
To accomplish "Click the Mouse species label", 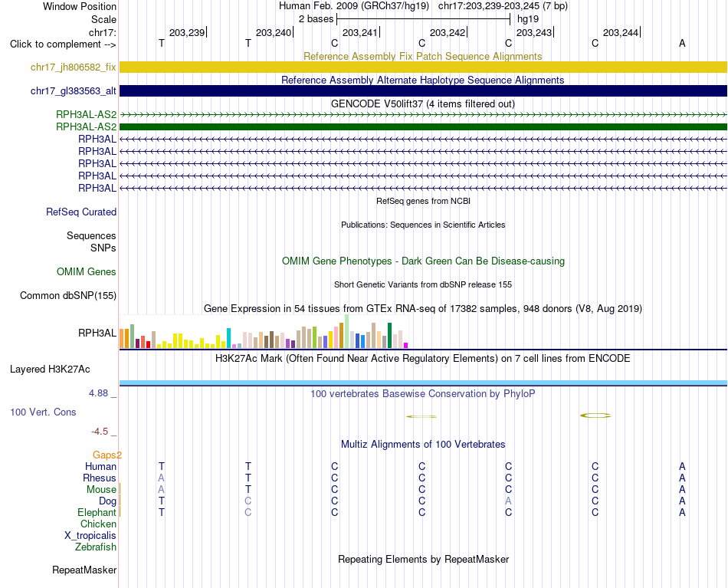I will tap(101, 490).
